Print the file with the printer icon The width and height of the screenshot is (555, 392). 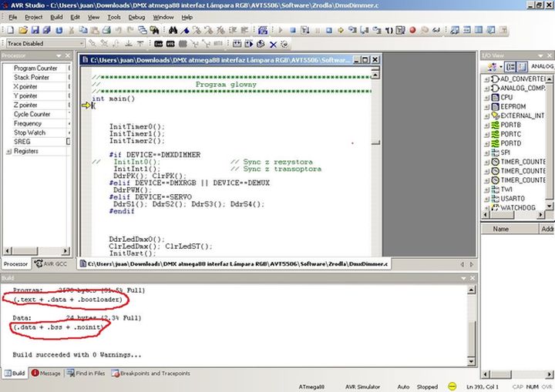coord(106,31)
